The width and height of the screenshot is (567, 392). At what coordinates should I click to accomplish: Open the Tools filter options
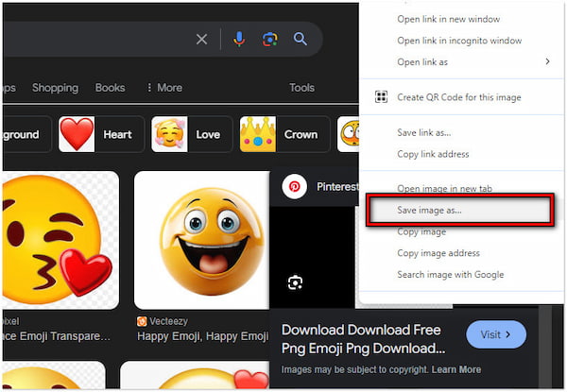tap(301, 88)
